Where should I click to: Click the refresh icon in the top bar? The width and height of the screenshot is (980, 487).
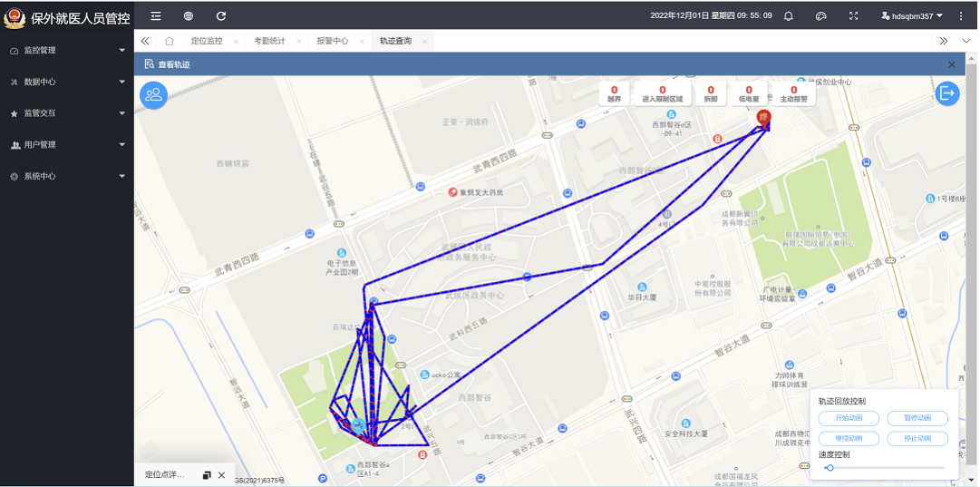coord(220,15)
